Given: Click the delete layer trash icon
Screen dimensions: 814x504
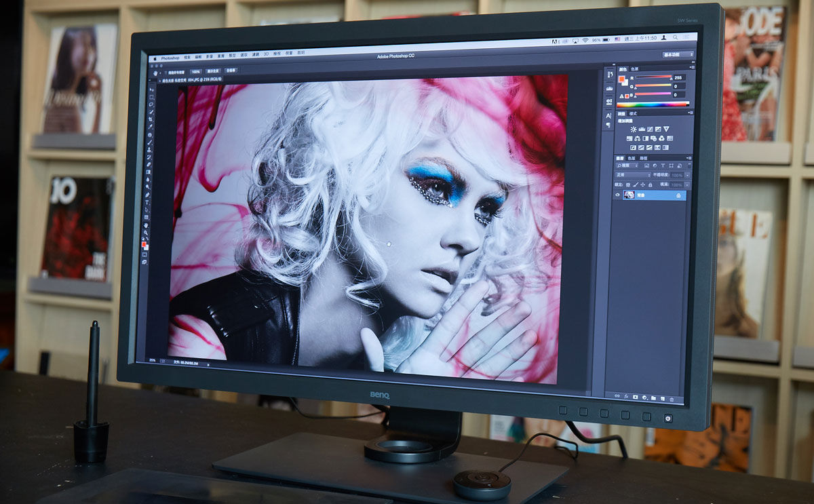Looking at the screenshot, I should point(672,400).
